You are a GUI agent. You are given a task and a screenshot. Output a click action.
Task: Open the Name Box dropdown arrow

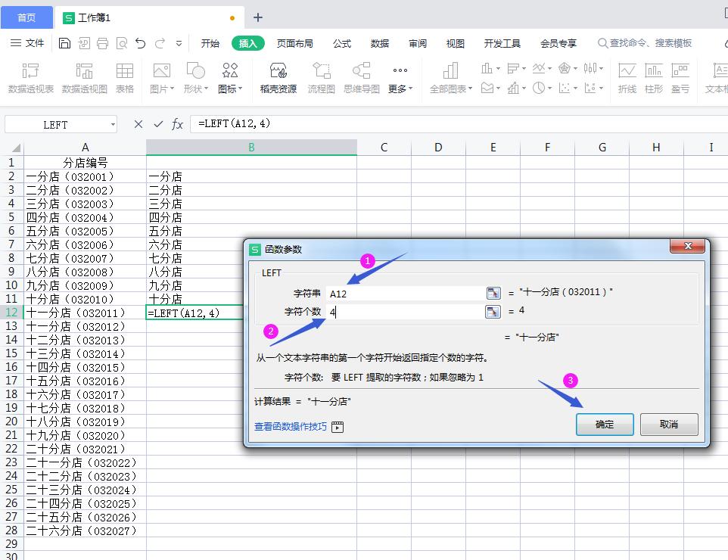pos(113,124)
